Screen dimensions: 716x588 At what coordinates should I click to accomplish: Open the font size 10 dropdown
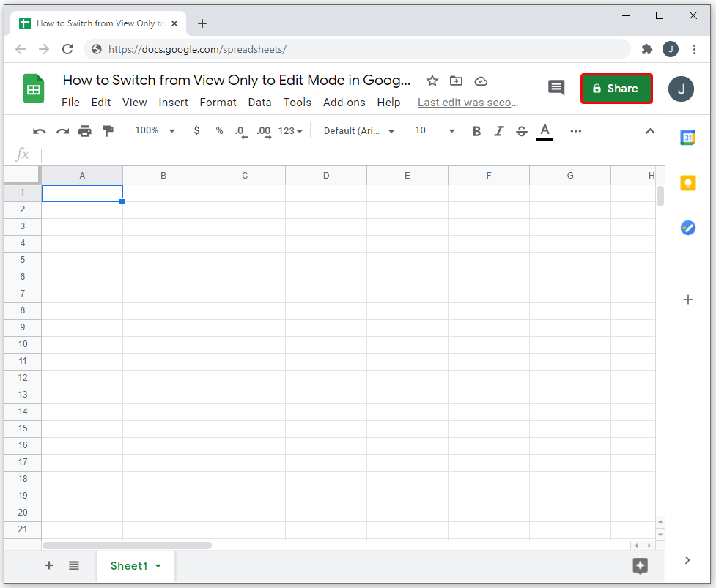tap(435, 130)
